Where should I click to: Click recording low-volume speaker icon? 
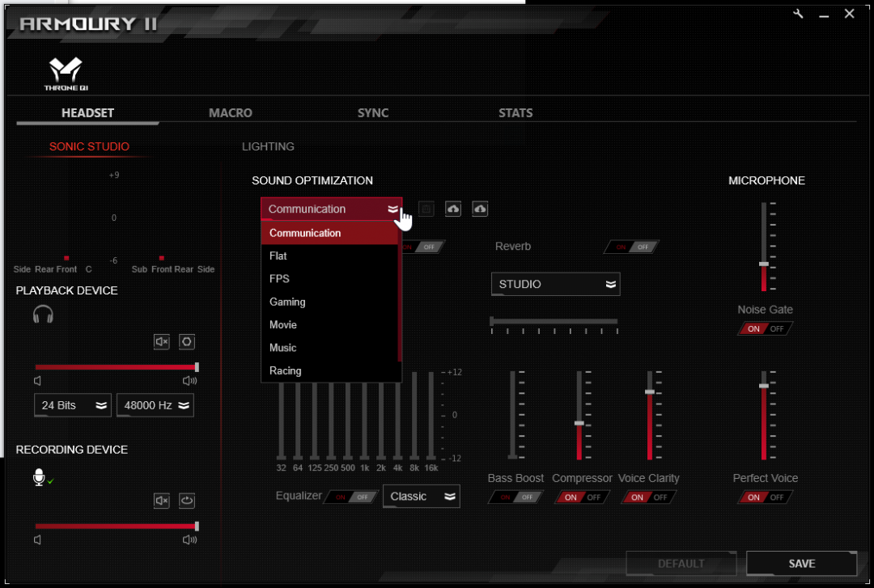[37, 539]
